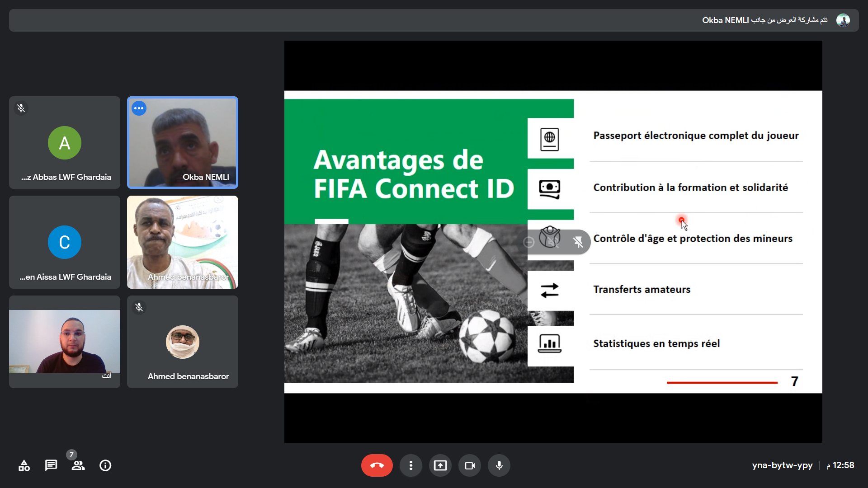Open the three-dot more options menu
This screenshot has width=868, height=488.
410,465
